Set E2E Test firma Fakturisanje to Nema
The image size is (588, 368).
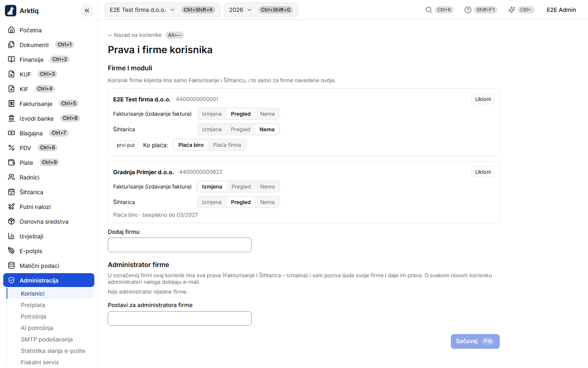(267, 114)
